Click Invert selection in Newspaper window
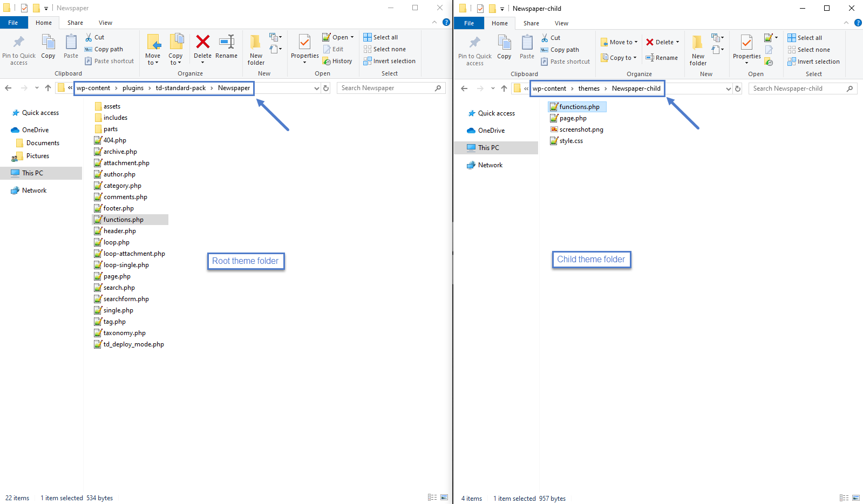Image resolution: width=863 pixels, height=504 pixels. (x=390, y=61)
